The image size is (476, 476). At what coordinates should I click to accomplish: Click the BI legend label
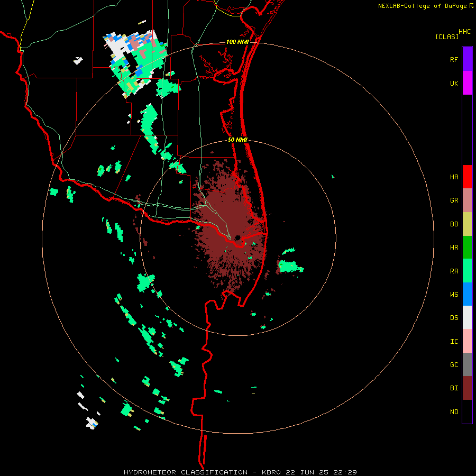coord(454,388)
